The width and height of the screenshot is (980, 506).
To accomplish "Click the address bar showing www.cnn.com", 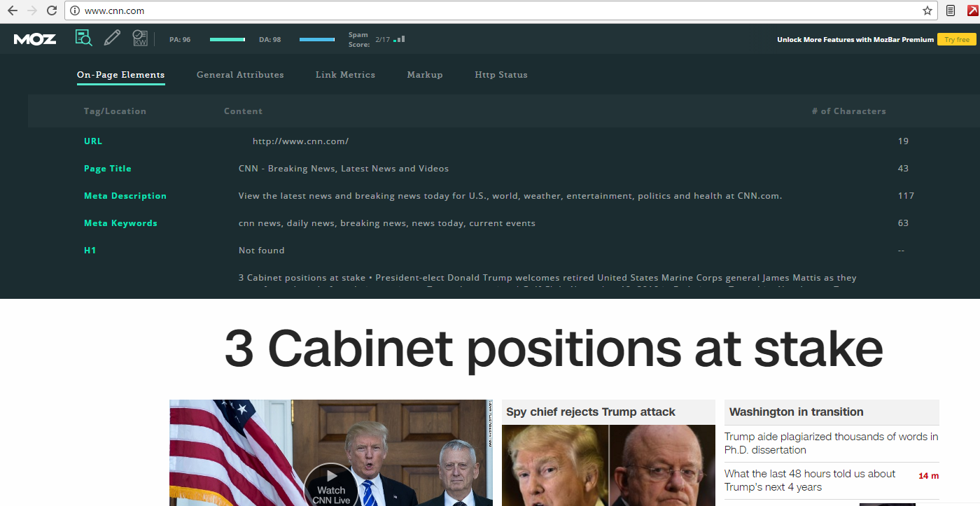I will (x=490, y=10).
